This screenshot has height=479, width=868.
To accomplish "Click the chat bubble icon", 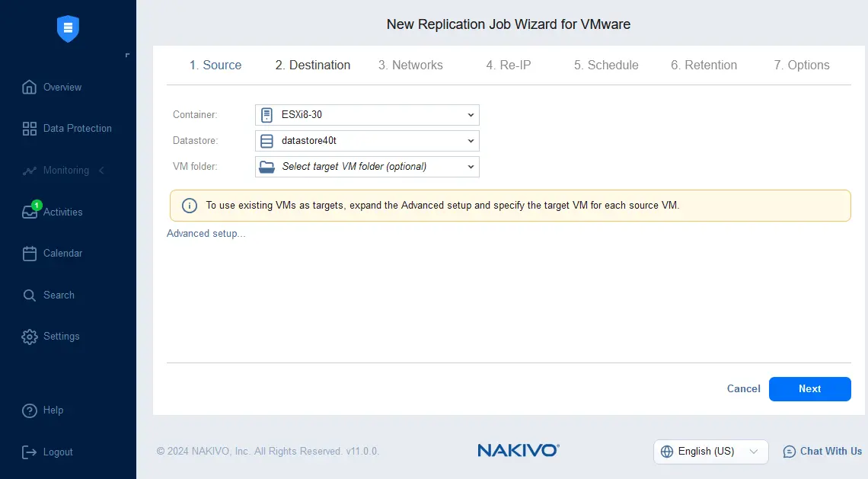I will 790,452.
